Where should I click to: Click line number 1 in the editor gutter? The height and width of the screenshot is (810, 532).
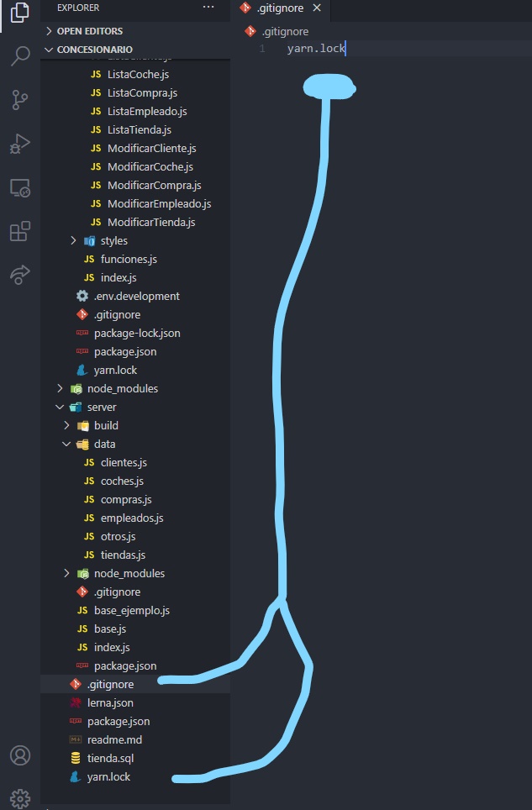[x=262, y=49]
